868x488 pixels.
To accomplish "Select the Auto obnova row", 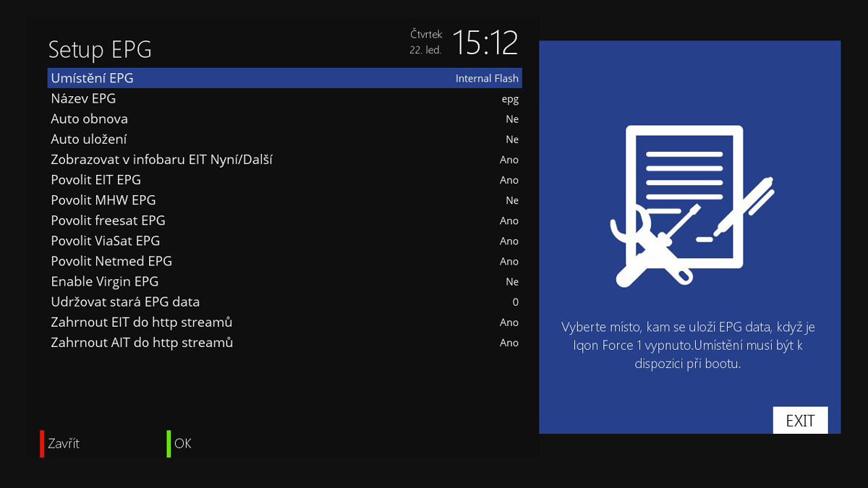I will 285,119.
